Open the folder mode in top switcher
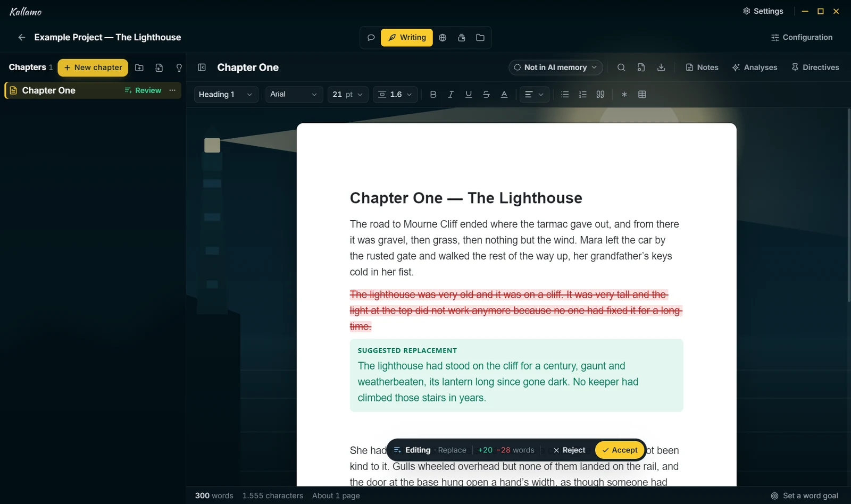This screenshot has height=504, width=851. (x=480, y=37)
